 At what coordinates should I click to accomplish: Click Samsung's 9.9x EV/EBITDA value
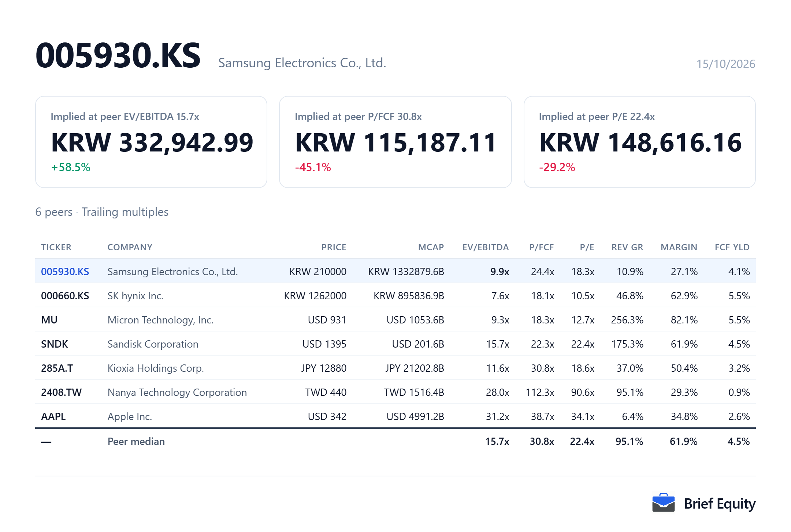click(500, 271)
